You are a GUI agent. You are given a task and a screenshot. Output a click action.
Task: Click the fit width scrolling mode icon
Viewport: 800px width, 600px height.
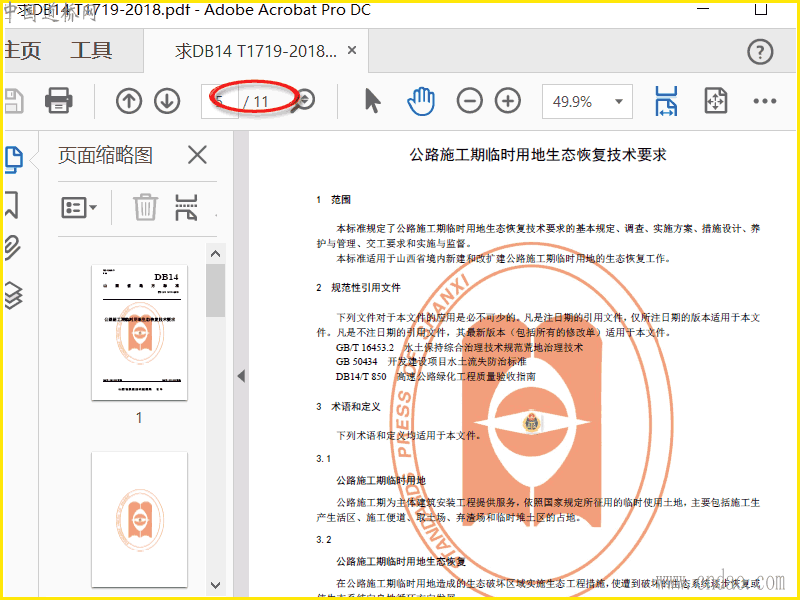[666, 101]
